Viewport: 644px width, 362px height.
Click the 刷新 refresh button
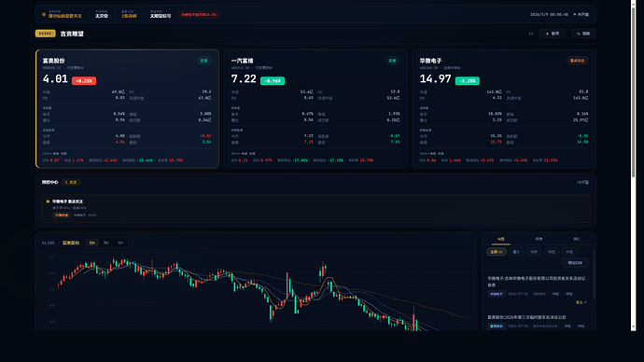tap(583, 34)
